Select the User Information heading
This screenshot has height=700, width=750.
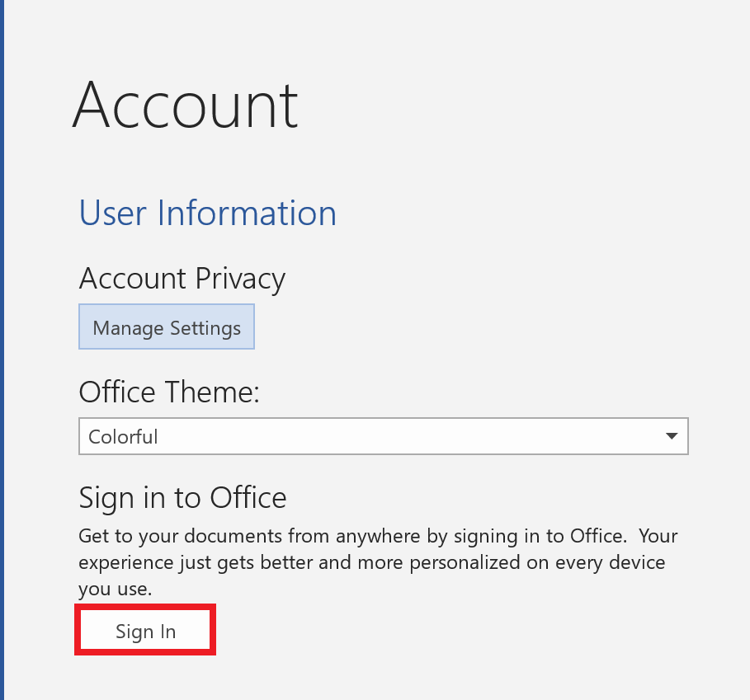pyautogui.click(x=208, y=213)
